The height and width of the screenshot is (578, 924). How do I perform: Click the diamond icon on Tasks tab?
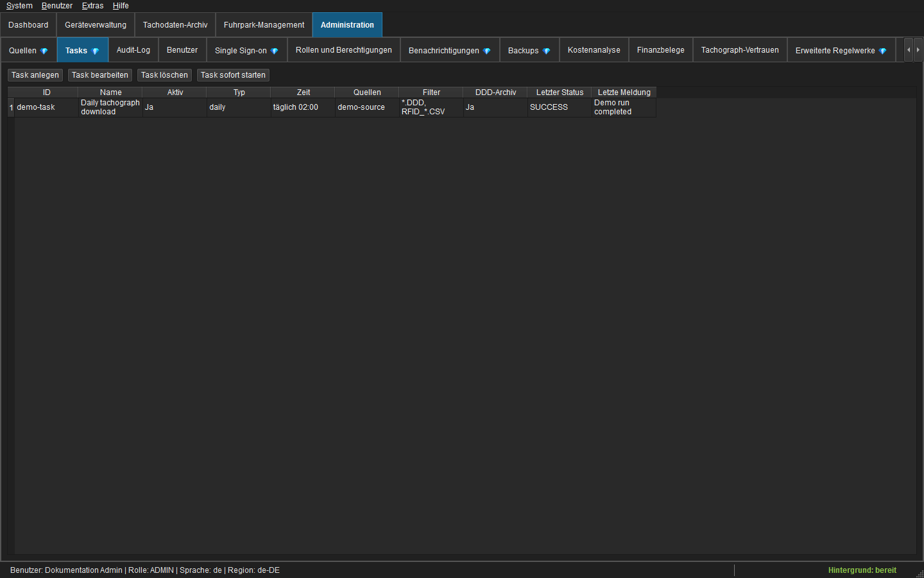click(x=96, y=51)
